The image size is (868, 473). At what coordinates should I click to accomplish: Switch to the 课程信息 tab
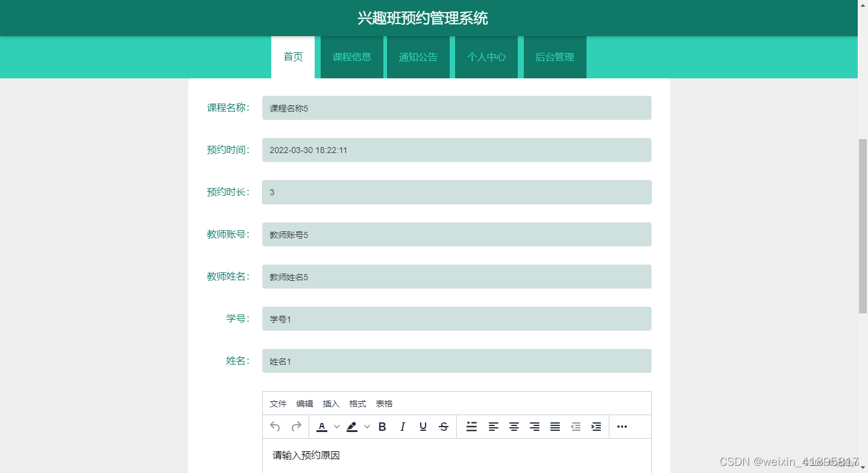(352, 57)
